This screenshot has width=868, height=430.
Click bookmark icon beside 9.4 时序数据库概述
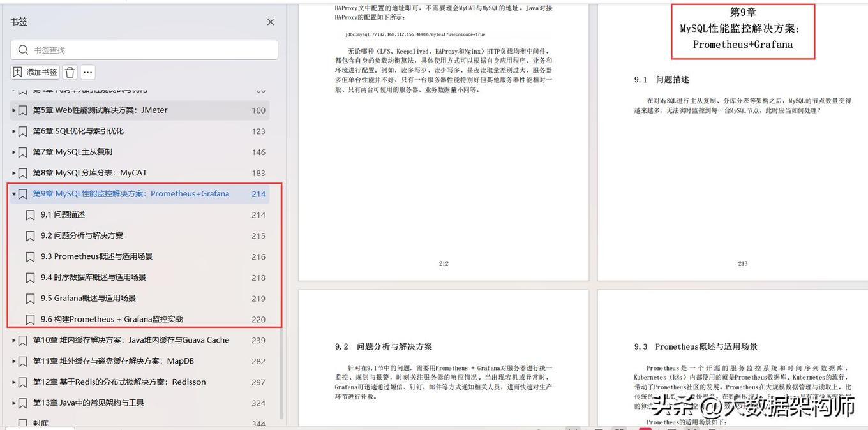coord(30,278)
